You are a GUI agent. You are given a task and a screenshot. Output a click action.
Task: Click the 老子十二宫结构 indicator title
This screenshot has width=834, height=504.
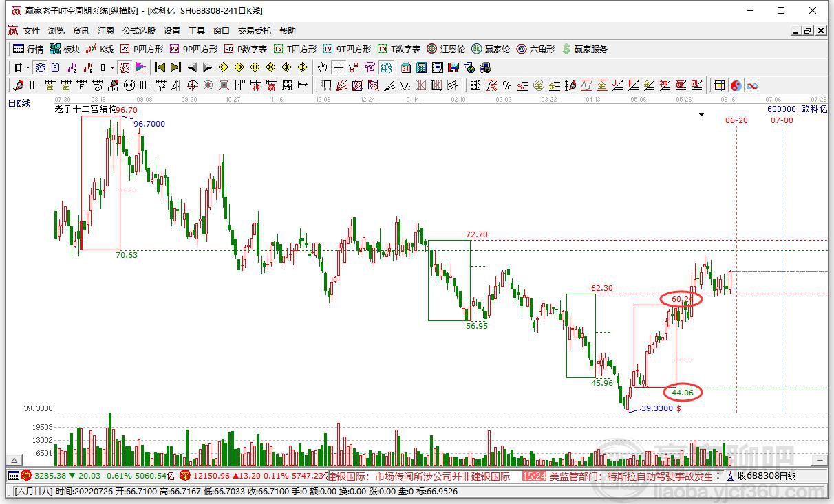(85, 109)
